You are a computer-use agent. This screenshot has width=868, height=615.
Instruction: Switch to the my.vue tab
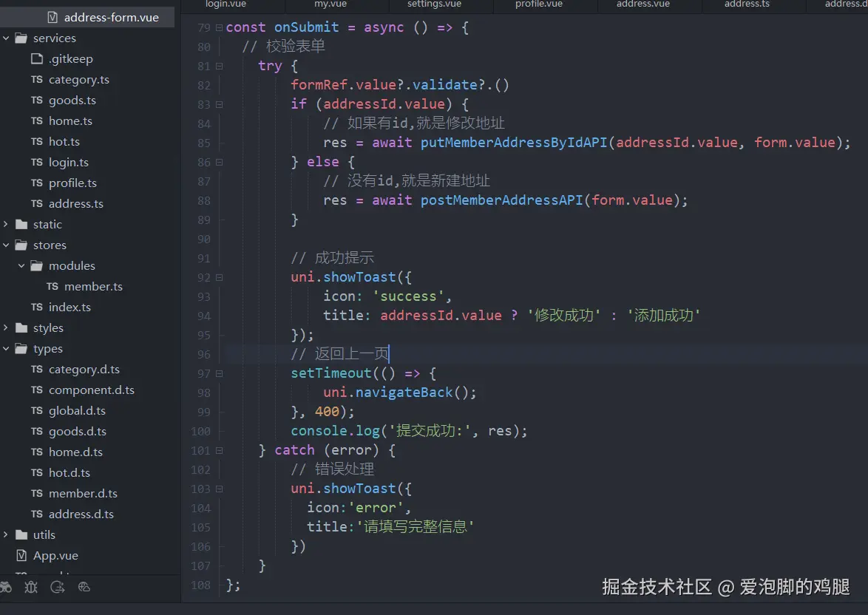coord(330,4)
